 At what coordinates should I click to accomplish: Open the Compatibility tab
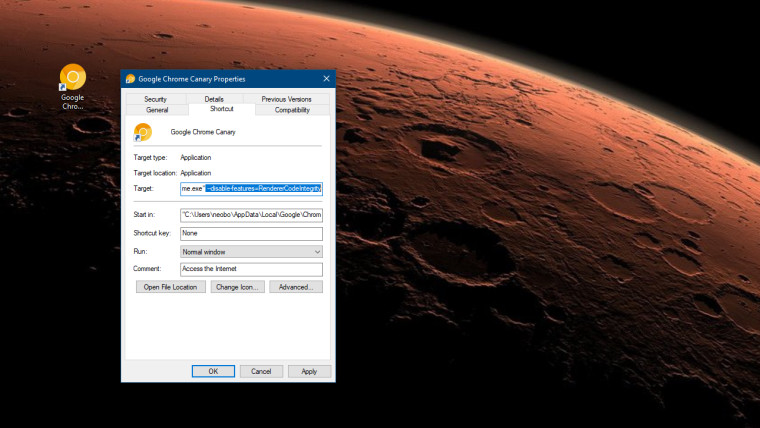coord(292,110)
